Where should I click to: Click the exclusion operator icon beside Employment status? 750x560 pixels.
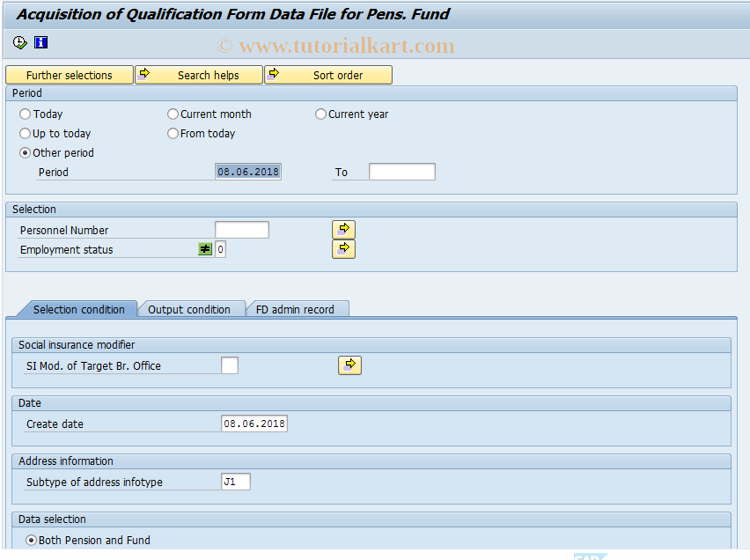[x=205, y=249]
